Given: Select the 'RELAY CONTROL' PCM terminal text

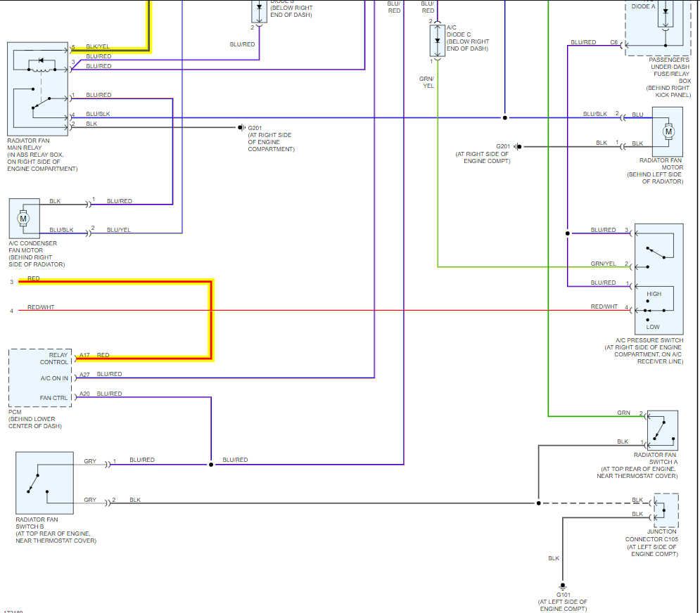Looking at the screenshot, I should point(54,359).
